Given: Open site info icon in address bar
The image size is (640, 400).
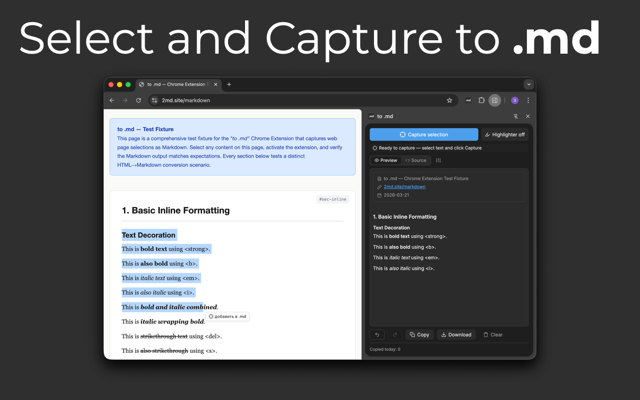Looking at the screenshot, I should click(154, 100).
